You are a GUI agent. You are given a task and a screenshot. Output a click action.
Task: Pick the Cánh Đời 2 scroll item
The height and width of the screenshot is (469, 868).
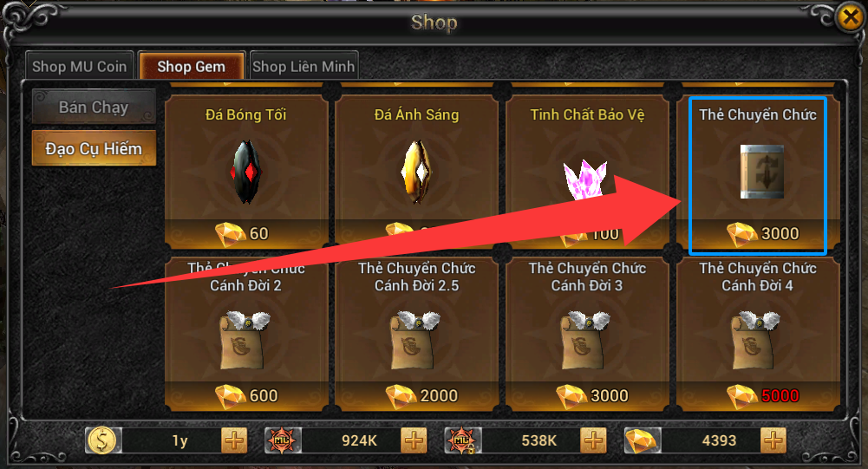pos(245,340)
